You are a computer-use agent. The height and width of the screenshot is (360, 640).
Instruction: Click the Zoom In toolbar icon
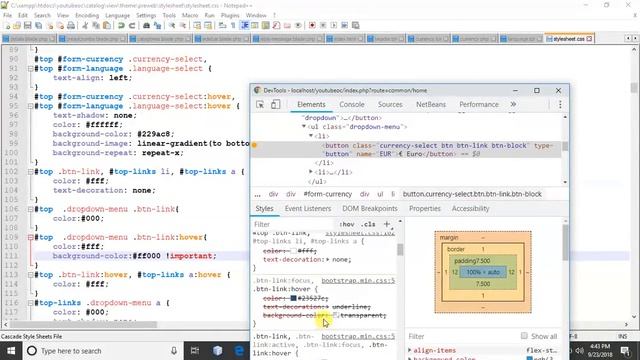[x=172, y=25]
